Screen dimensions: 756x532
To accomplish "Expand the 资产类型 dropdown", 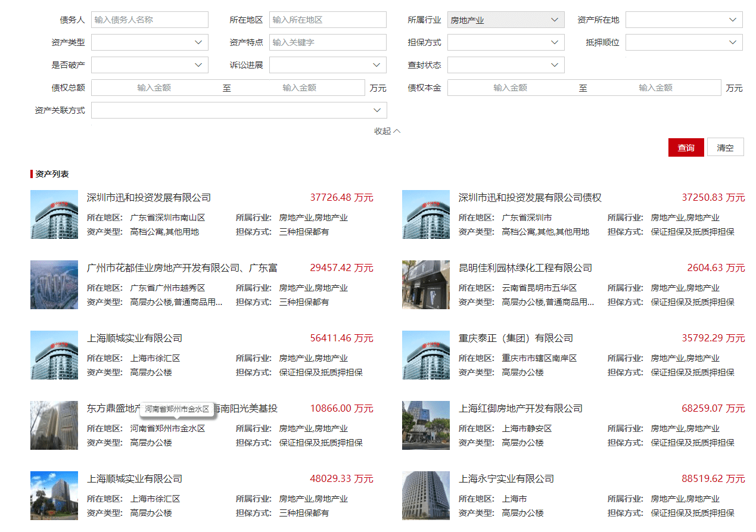I will tap(150, 42).
